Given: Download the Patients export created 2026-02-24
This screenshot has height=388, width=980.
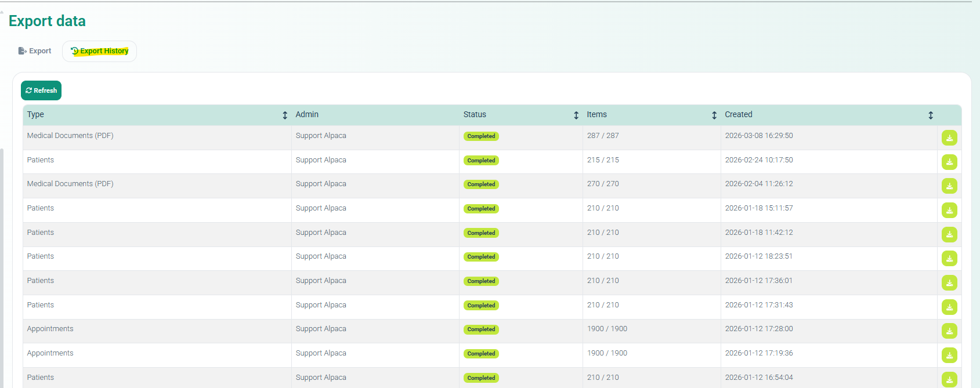Looking at the screenshot, I should (x=949, y=162).
